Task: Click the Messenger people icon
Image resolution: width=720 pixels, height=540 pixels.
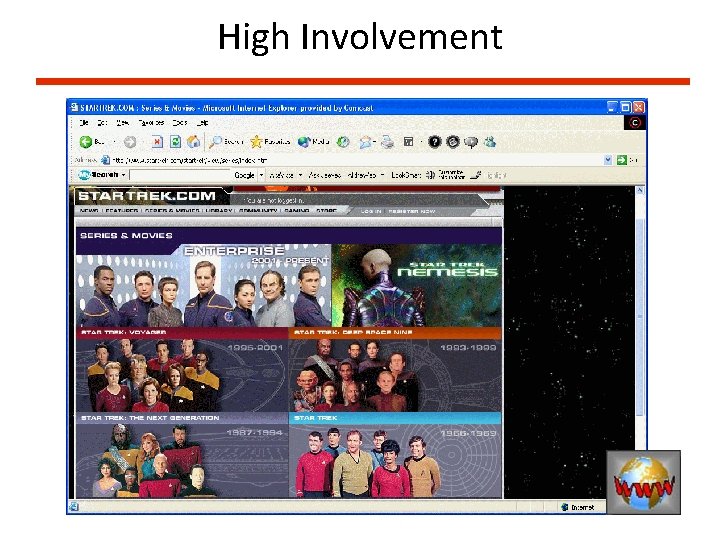Action: [490, 142]
